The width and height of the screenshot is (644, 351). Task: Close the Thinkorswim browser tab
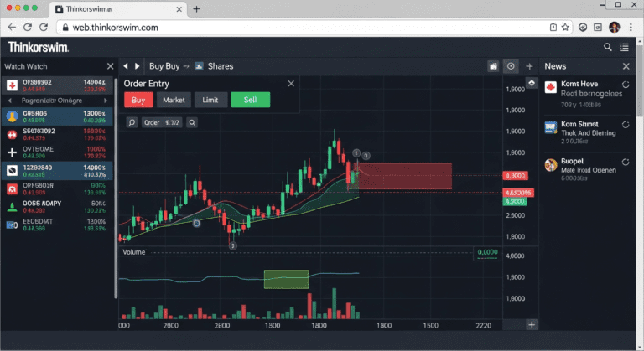point(179,9)
